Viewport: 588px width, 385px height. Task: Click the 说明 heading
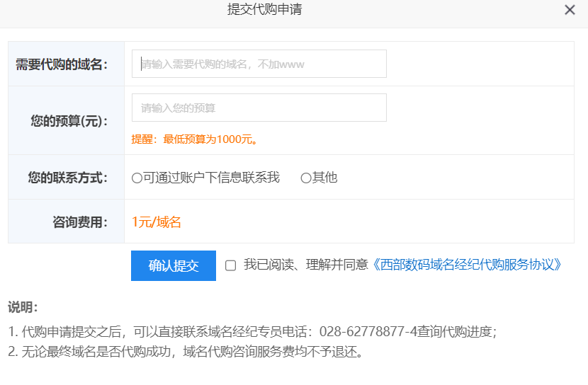point(23,307)
